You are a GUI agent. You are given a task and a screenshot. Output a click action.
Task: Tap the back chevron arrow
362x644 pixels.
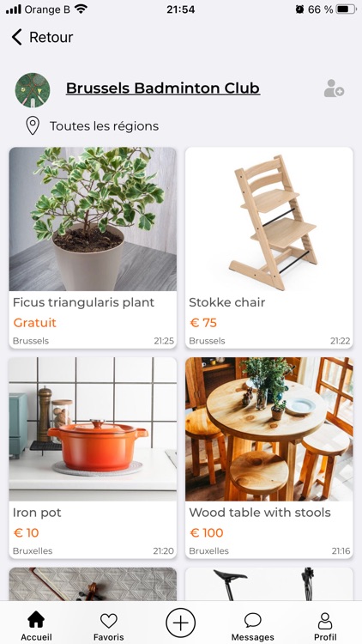pos(16,37)
